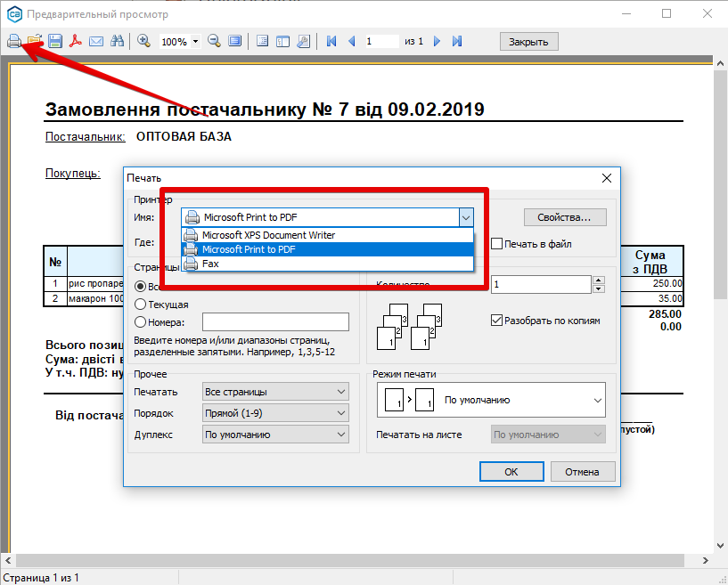The image size is (728, 585).
Task: Open the Порядок Прямой (1-9) dropdown
Action: pyautogui.click(x=275, y=413)
